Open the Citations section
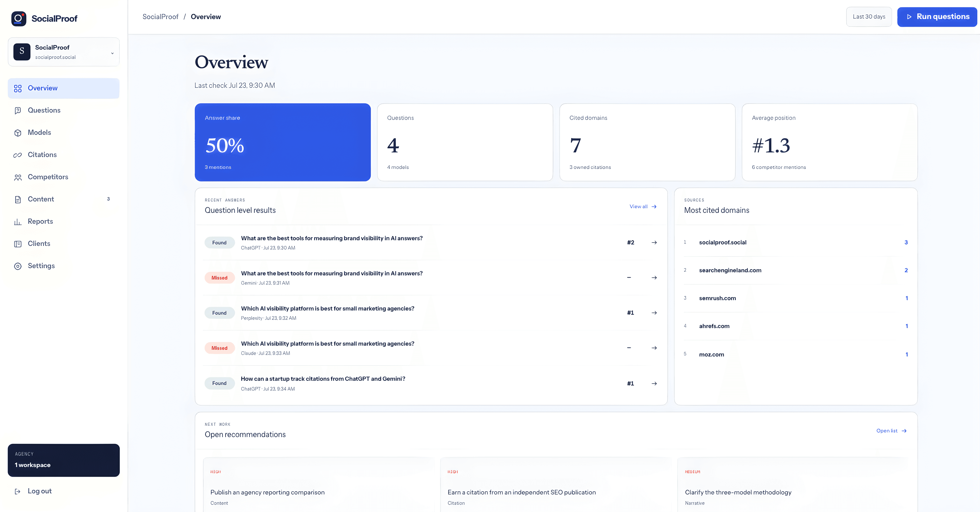The width and height of the screenshot is (980, 512). (x=64, y=155)
